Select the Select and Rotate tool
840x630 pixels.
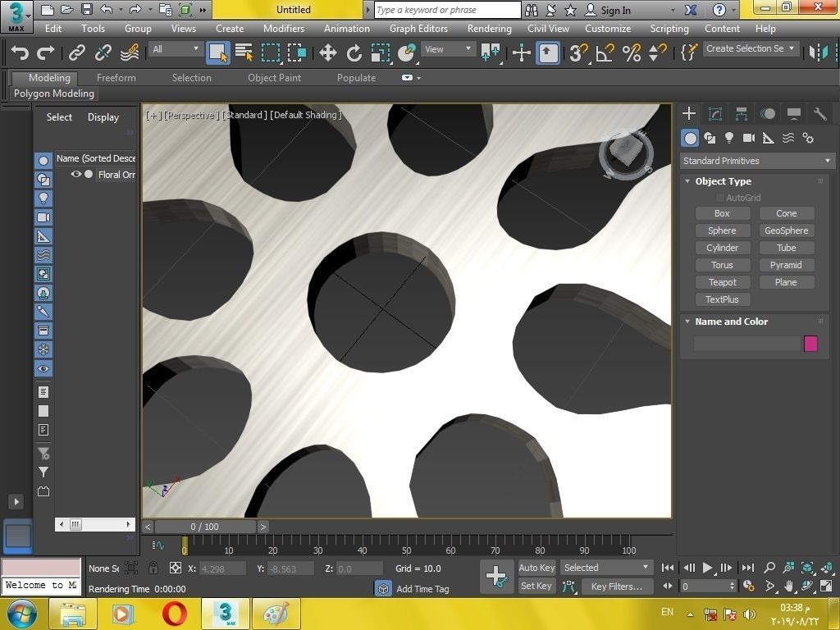(354, 52)
